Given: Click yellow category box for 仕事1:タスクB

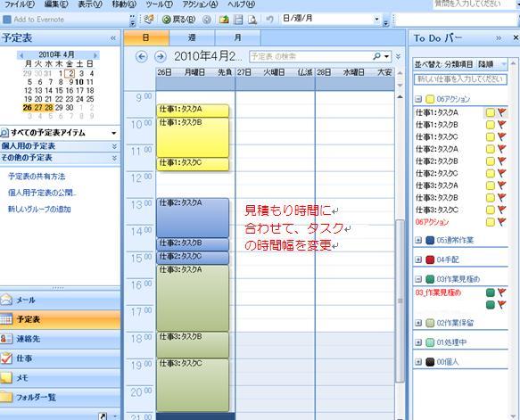Looking at the screenshot, I should tap(491, 125).
